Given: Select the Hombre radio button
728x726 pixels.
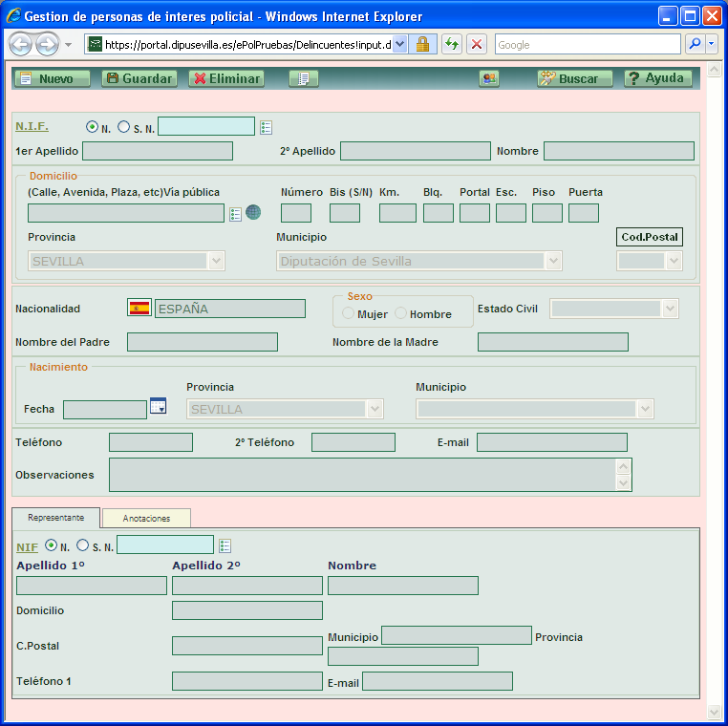Looking at the screenshot, I should [401, 314].
